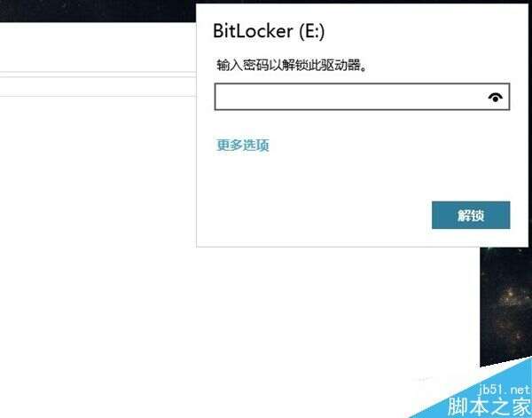
Task: Click the left end of the password field
Action: 225,97
